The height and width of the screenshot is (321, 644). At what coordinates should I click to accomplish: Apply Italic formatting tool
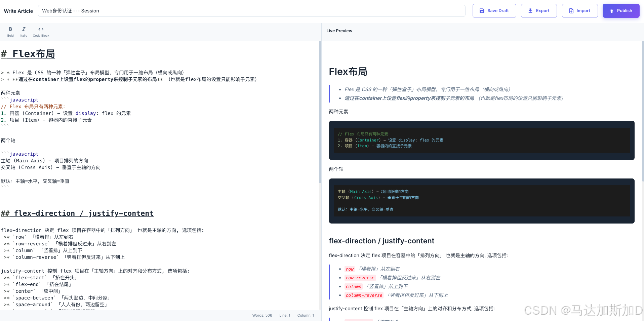tap(24, 32)
